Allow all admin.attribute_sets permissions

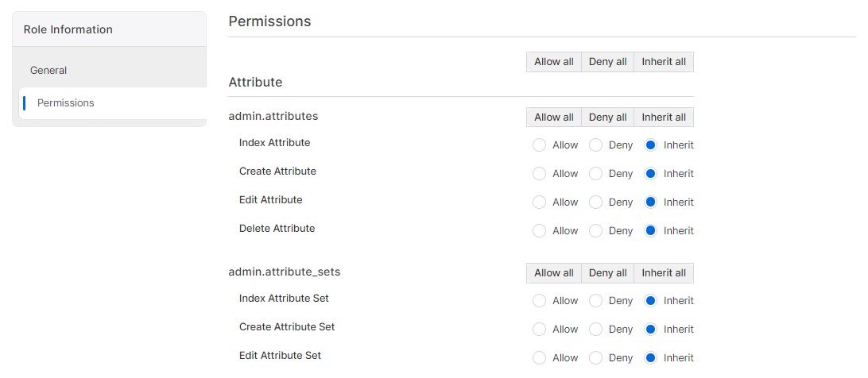click(553, 273)
